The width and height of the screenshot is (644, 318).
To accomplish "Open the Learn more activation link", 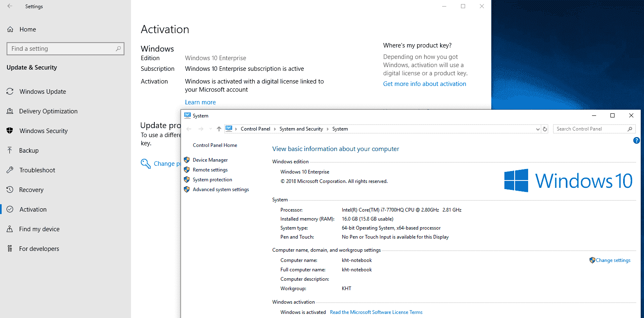I will (200, 102).
